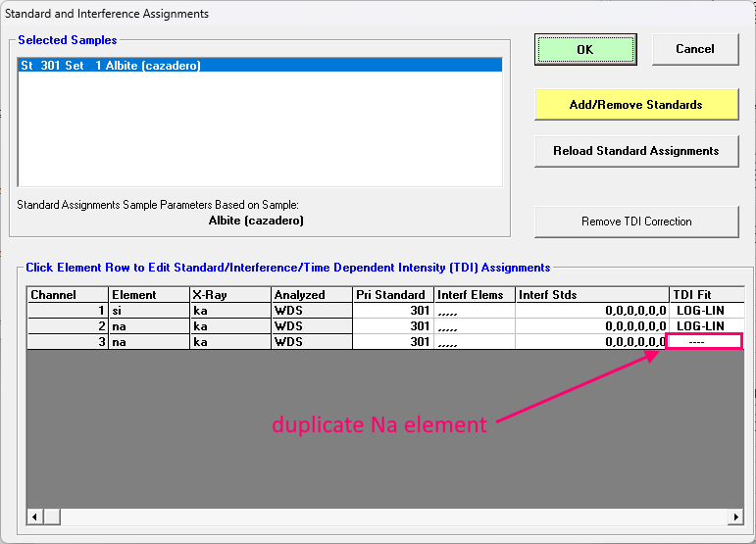Open Add/Remove Standards dialog
Screen dimensions: 756x544
pyautogui.click(x=635, y=104)
